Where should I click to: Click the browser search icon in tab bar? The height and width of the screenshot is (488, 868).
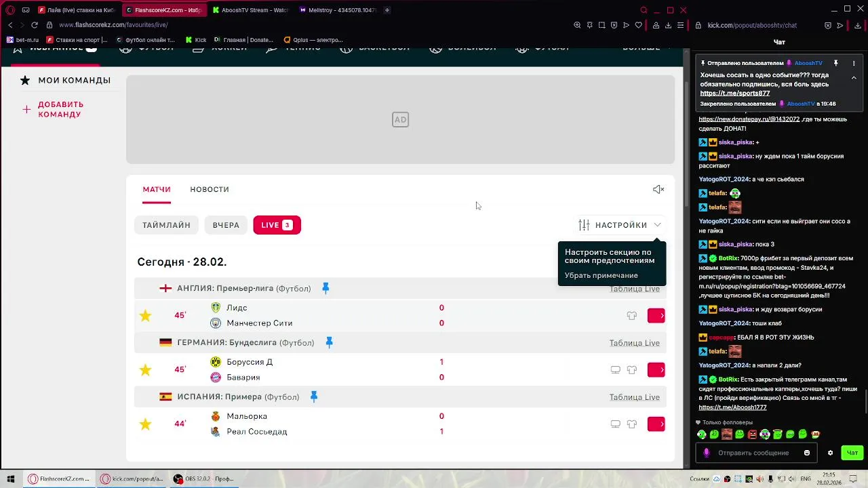click(644, 10)
